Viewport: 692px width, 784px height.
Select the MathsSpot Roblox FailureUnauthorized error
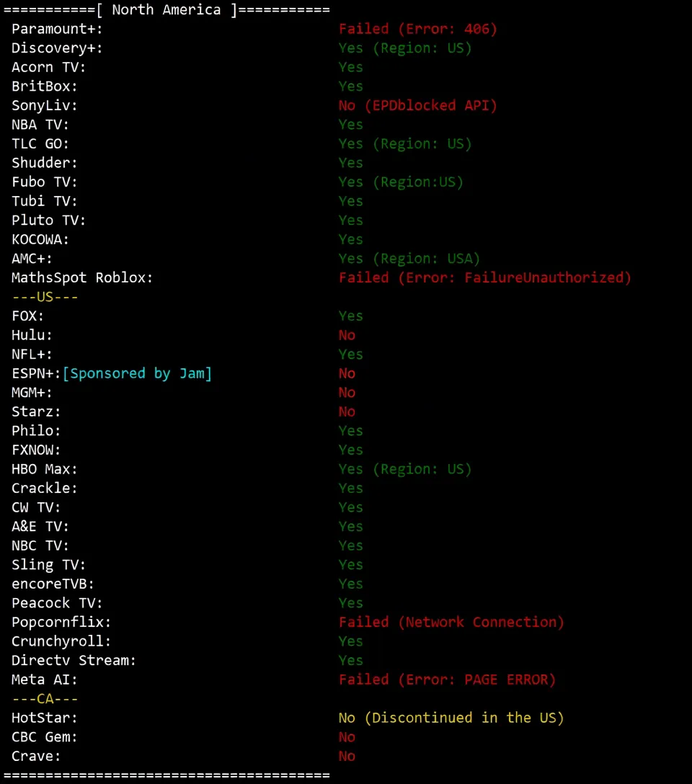coord(485,277)
